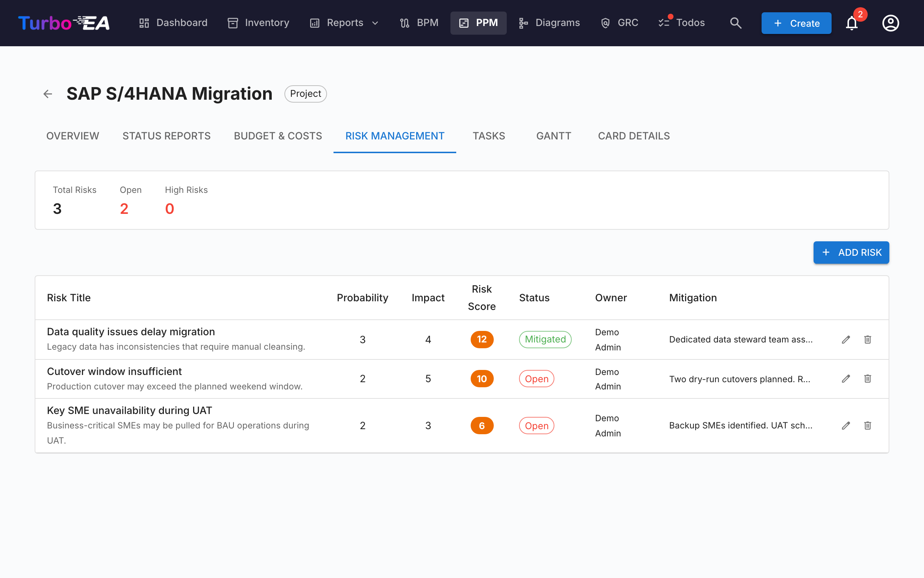Edit the Key SME unavailability risk
924x578 pixels.
pyautogui.click(x=846, y=426)
